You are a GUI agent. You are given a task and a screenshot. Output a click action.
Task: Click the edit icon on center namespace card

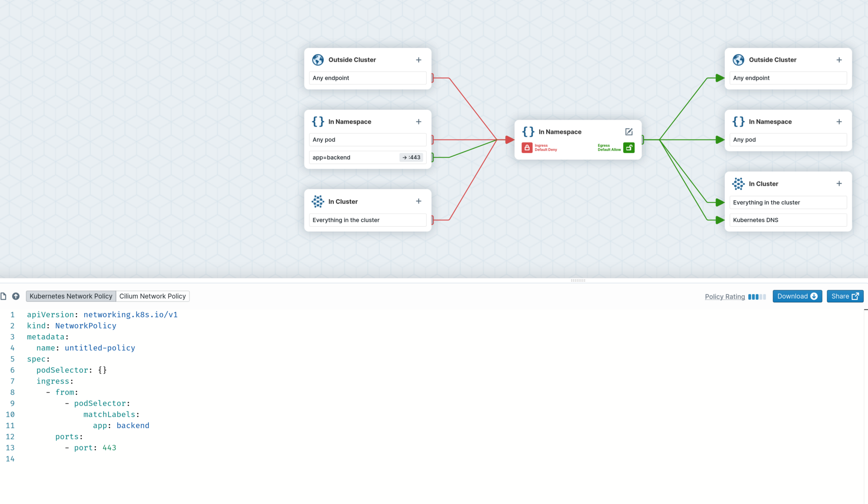[x=628, y=132]
